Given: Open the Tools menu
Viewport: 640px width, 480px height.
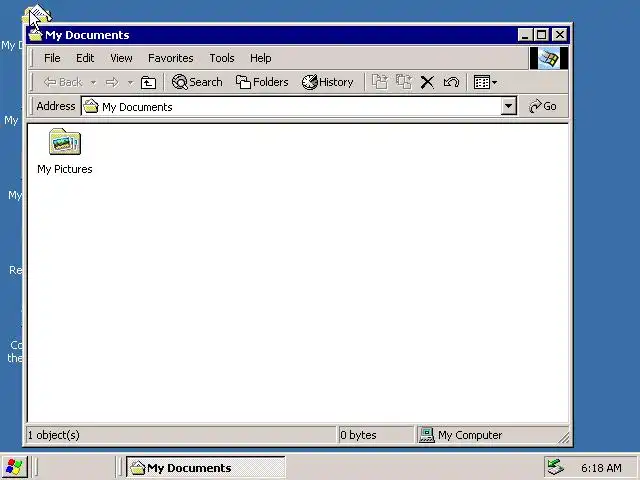Looking at the screenshot, I should click(x=222, y=58).
